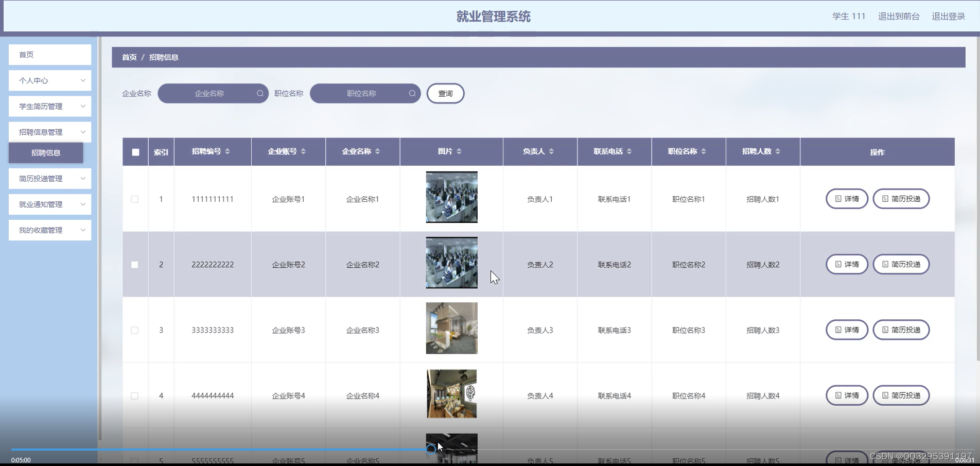Click 首页 in the breadcrumb

(x=129, y=57)
